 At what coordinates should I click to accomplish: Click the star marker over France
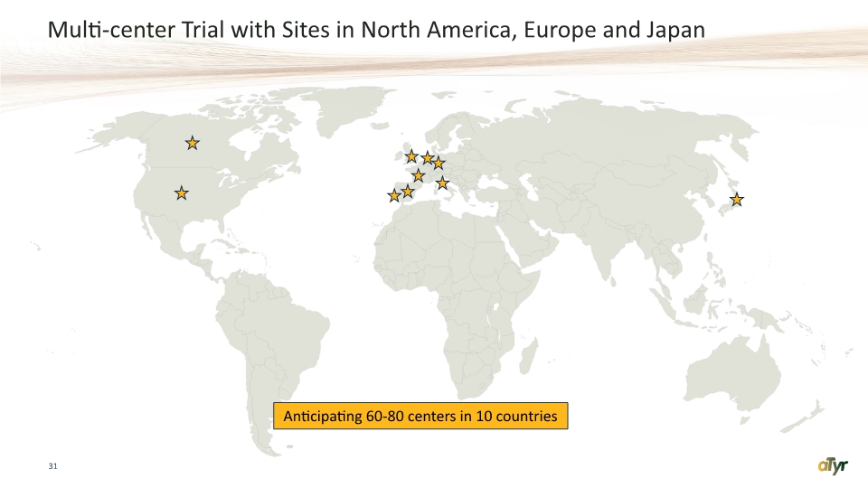(419, 175)
